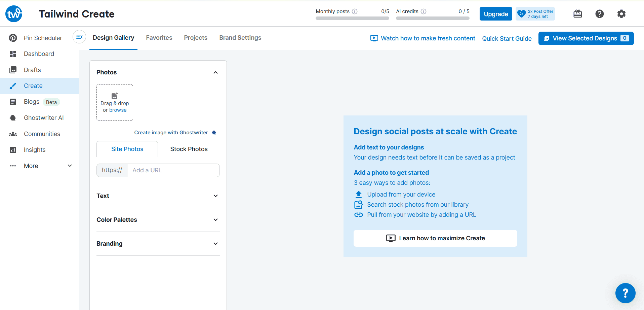Screen dimensions: 644x310
Task: Open the settings gear icon
Action: pyautogui.click(x=621, y=14)
